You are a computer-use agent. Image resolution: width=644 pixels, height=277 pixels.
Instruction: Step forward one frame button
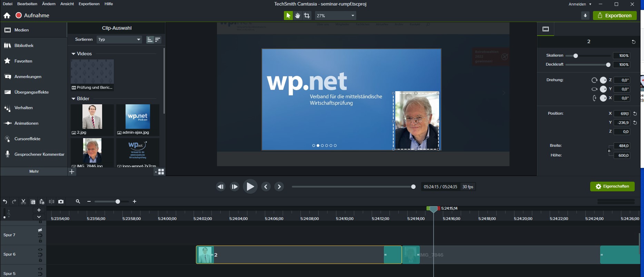click(235, 187)
